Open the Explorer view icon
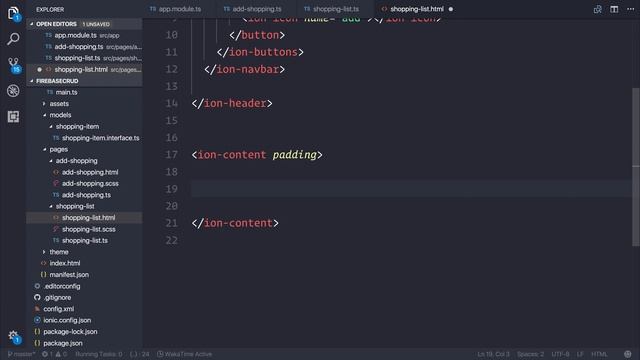This screenshot has height=360, width=640. coord(13,13)
